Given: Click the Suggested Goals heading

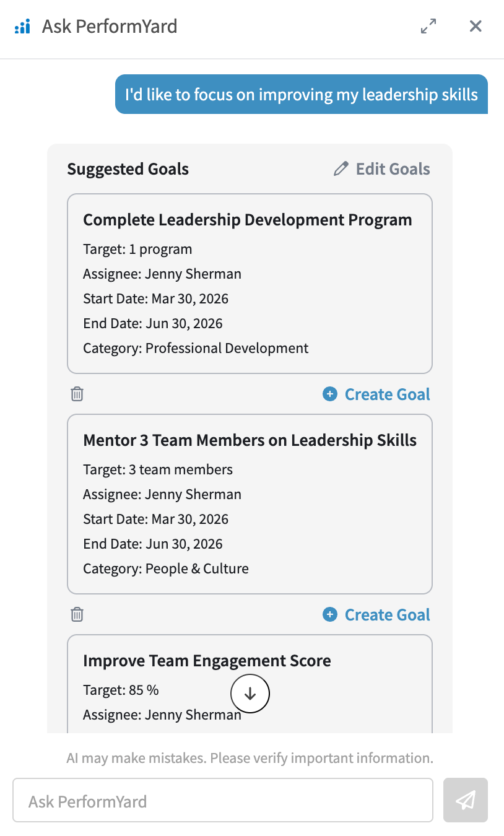Looking at the screenshot, I should pos(128,169).
